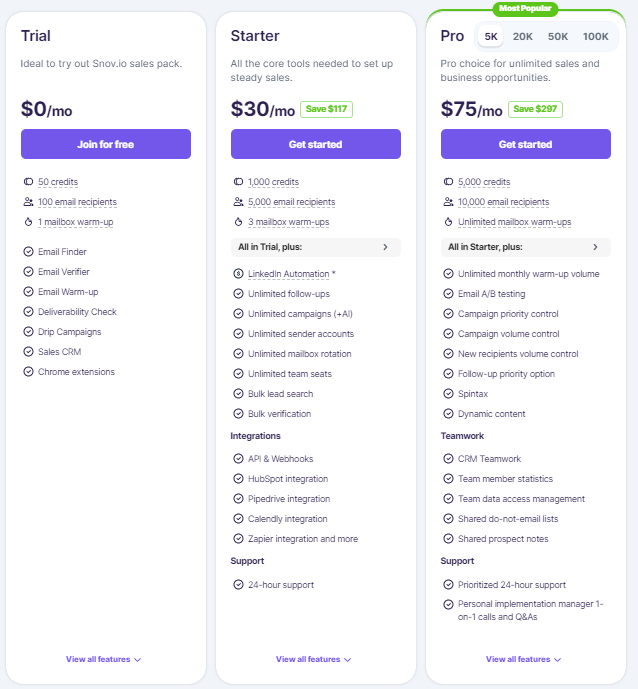Viewport: 638px width, 689px height.
Task: Open View all features under the Pro plan
Action: (523, 659)
